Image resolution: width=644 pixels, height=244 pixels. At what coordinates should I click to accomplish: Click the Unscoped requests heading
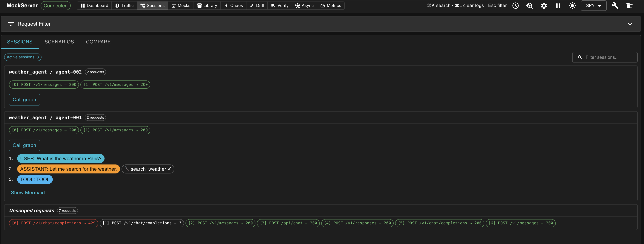32,211
